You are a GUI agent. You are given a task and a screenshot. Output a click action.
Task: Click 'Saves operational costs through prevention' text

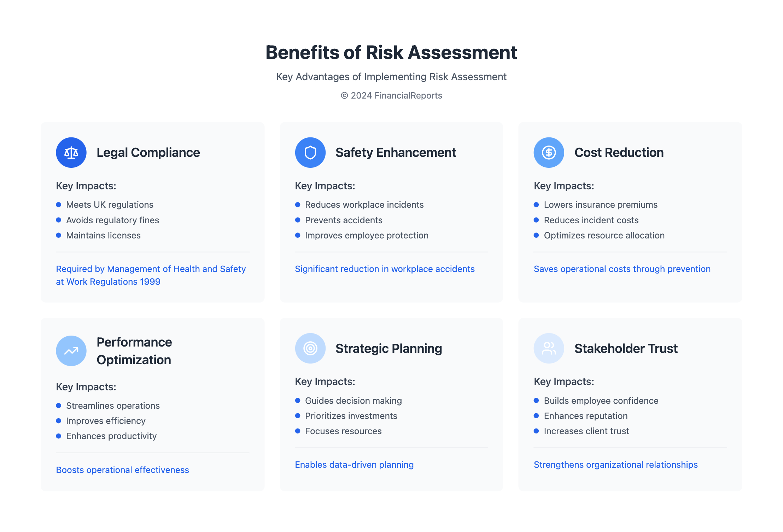tap(622, 269)
